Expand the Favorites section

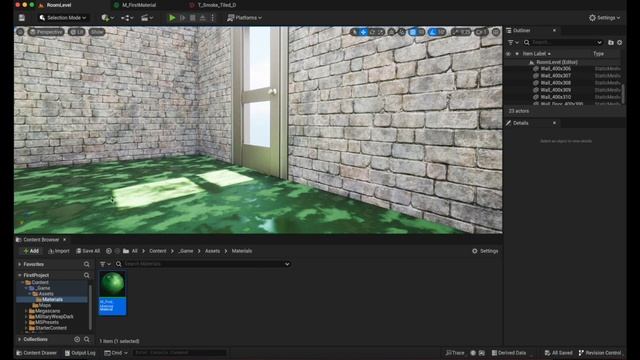pos(20,264)
